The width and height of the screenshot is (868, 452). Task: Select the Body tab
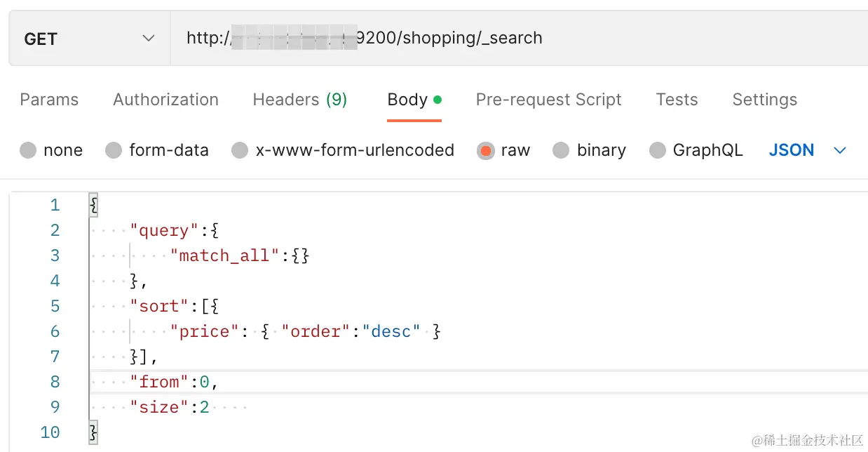(x=407, y=100)
